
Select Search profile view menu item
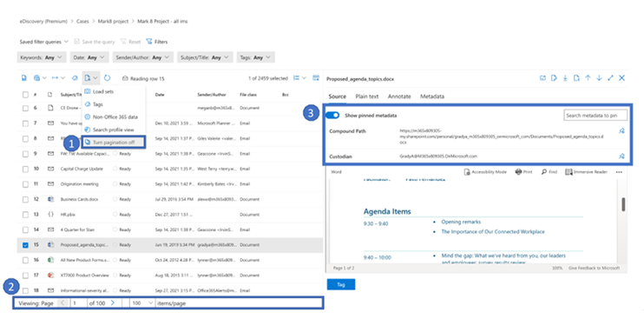click(114, 130)
